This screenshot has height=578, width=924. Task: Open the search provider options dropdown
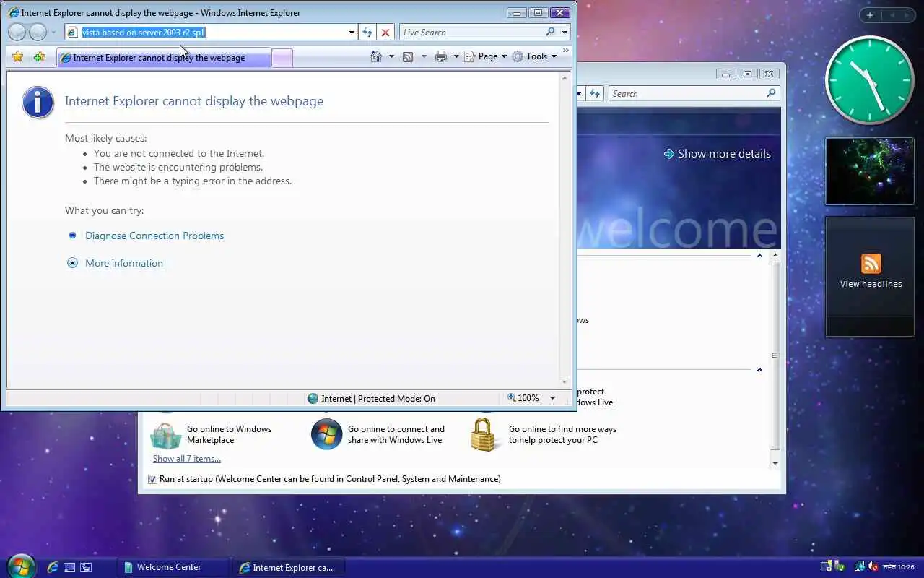pyautogui.click(x=564, y=33)
